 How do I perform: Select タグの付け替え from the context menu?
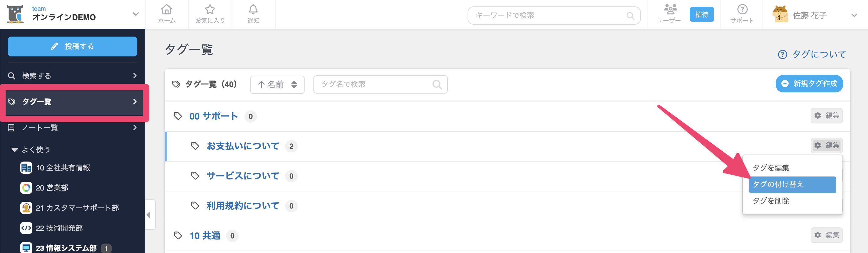click(x=792, y=184)
